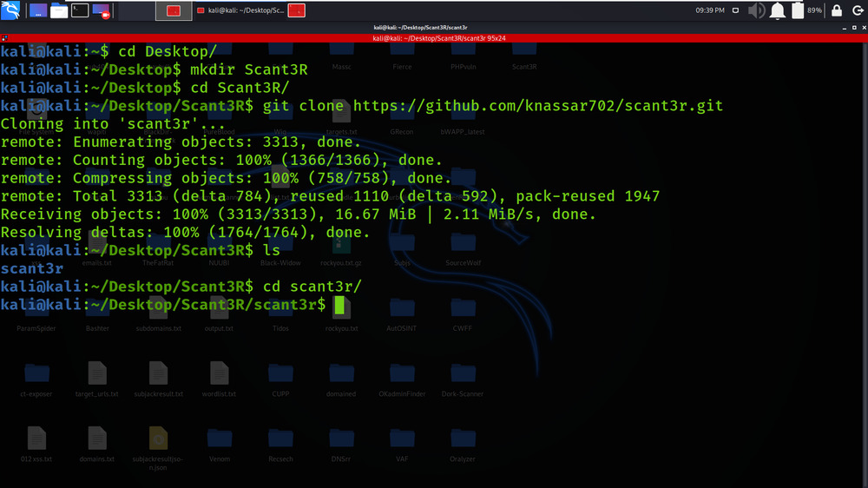
Task: Open the notifications bell in the panel
Action: 777,10
